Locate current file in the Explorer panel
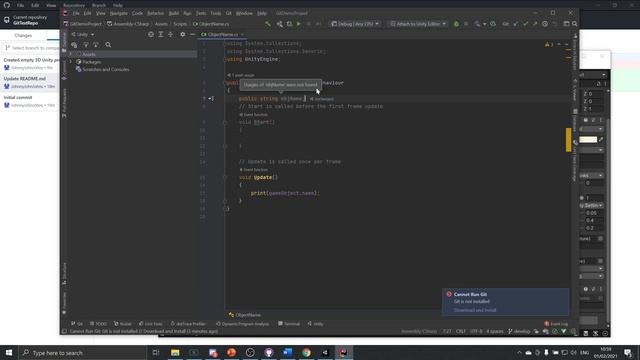 [x=151, y=35]
